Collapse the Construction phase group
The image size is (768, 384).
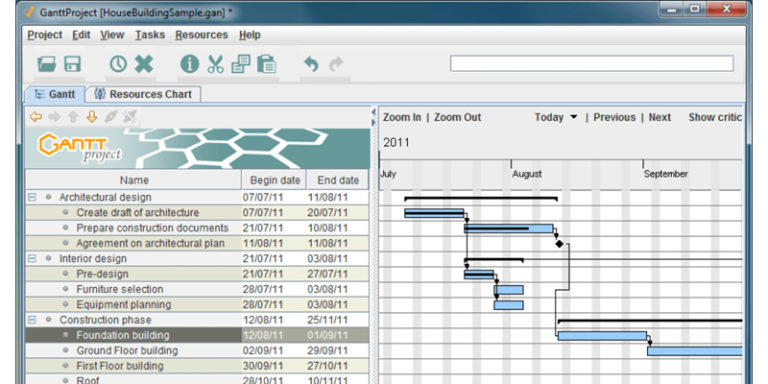click(x=32, y=320)
